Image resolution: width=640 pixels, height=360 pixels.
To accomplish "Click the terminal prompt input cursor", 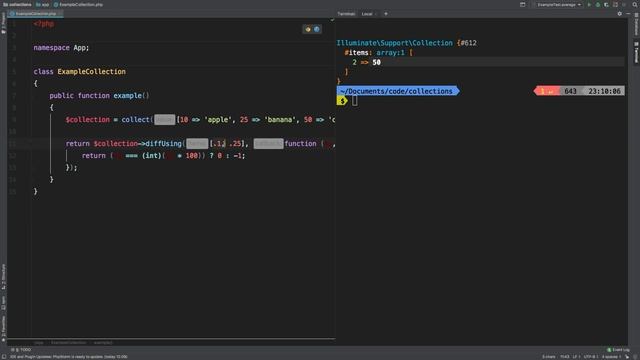I will click(355, 101).
